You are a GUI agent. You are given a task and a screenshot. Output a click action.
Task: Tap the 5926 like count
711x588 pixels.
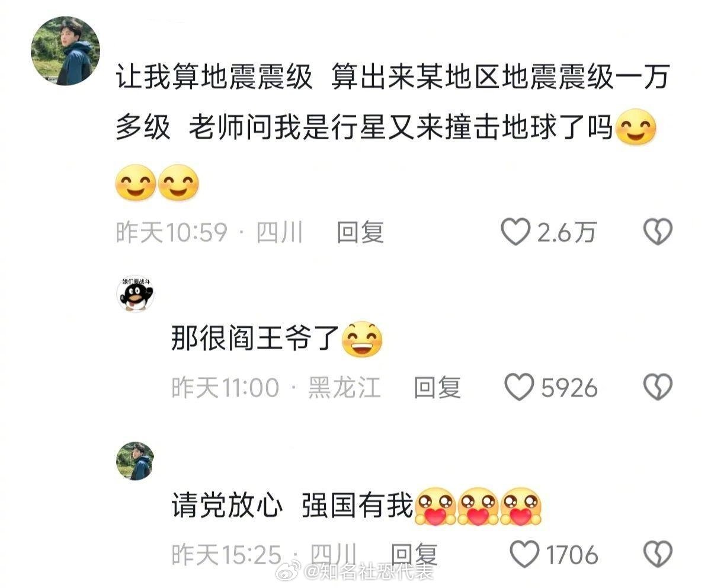569,388
